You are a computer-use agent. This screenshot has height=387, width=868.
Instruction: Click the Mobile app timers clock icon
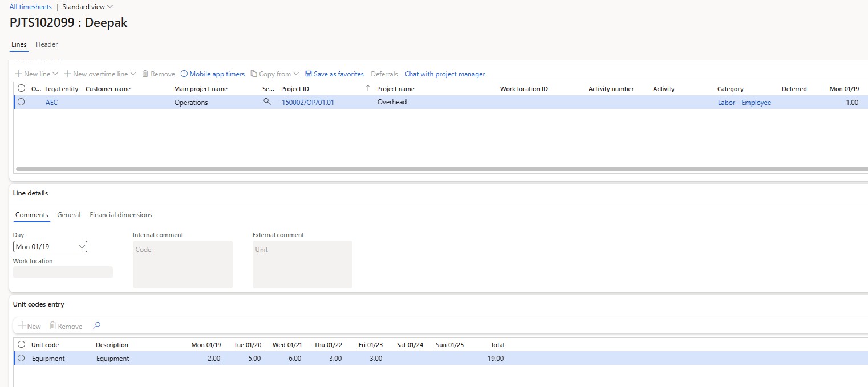tap(184, 74)
